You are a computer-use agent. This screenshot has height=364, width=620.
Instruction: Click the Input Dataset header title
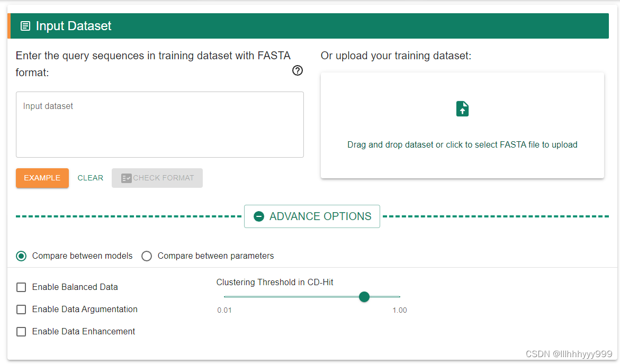pyautogui.click(x=74, y=26)
